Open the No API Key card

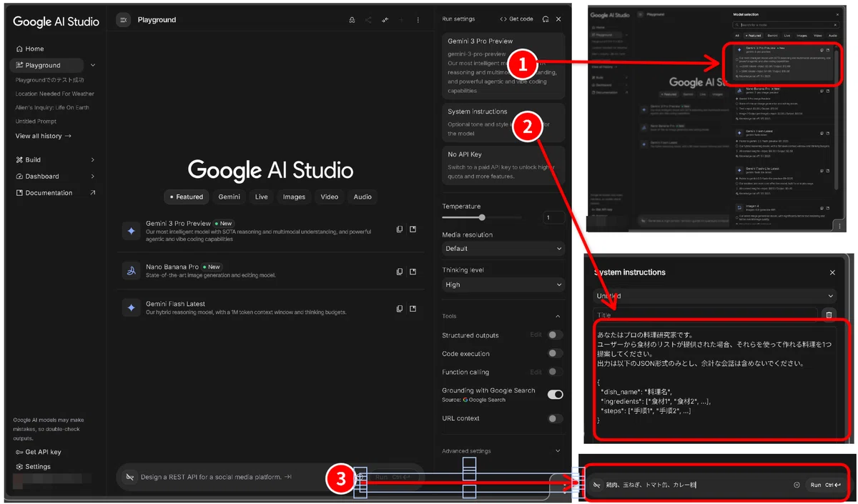(x=503, y=165)
